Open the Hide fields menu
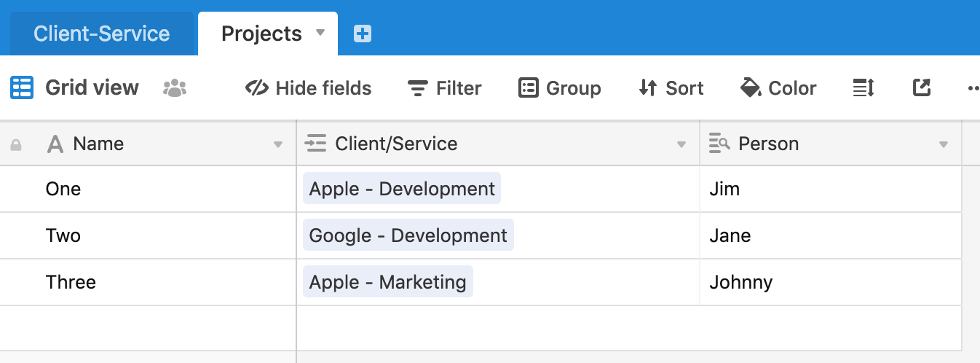The image size is (980, 363). click(309, 88)
